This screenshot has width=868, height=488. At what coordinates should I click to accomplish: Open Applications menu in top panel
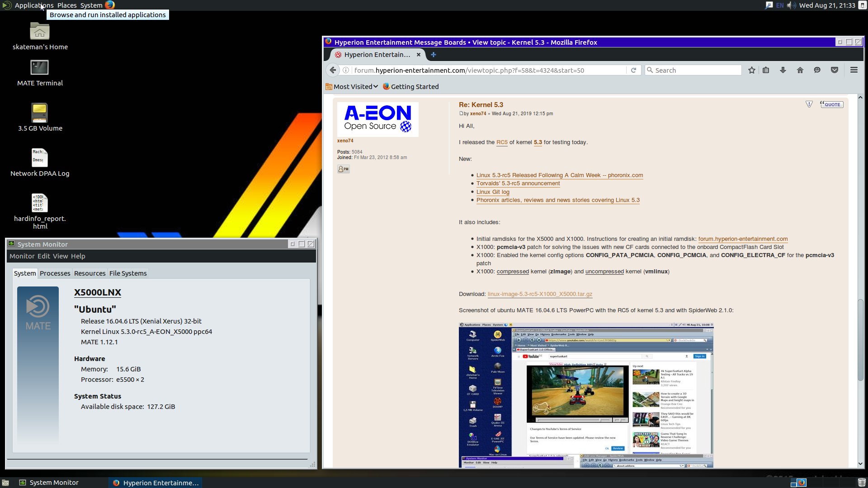(x=34, y=5)
